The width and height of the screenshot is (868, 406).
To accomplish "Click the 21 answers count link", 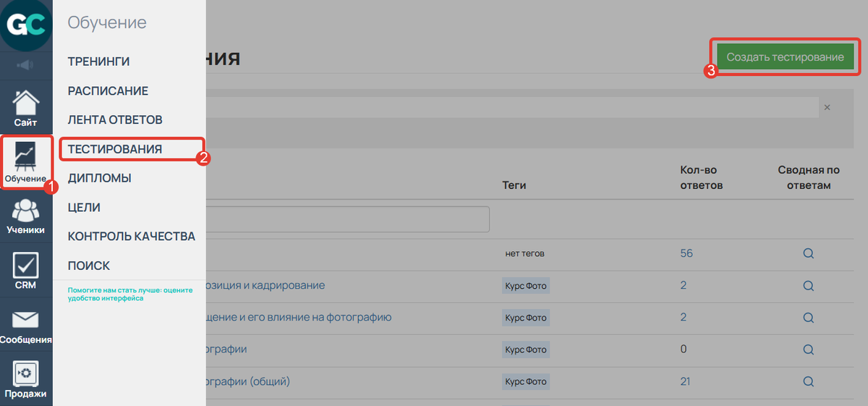I will pyautogui.click(x=684, y=381).
